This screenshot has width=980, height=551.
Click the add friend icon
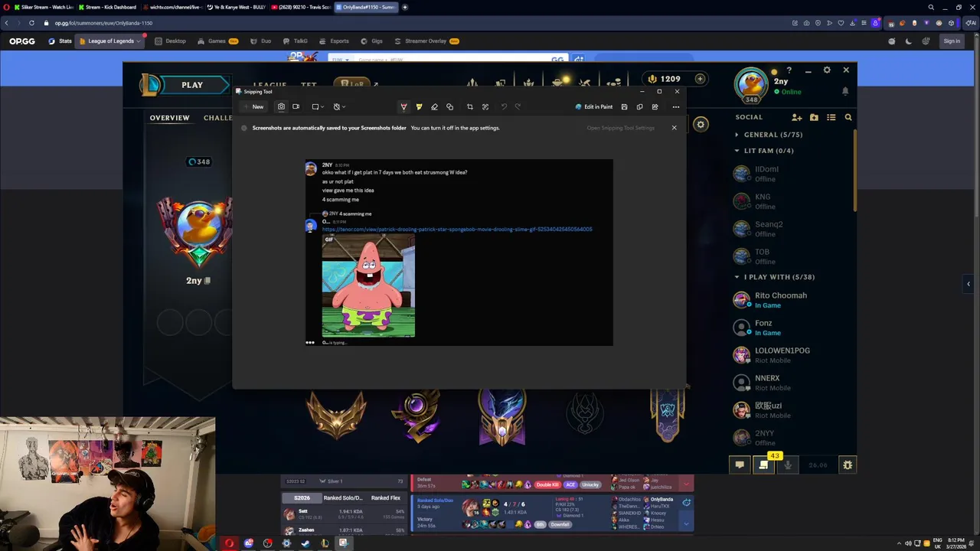(796, 117)
